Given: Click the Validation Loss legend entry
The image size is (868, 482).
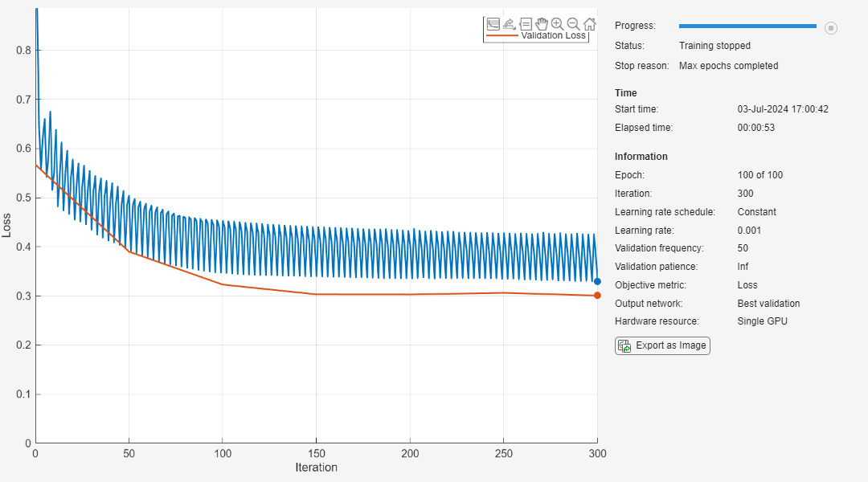Looking at the screenshot, I should click(553, 36).
